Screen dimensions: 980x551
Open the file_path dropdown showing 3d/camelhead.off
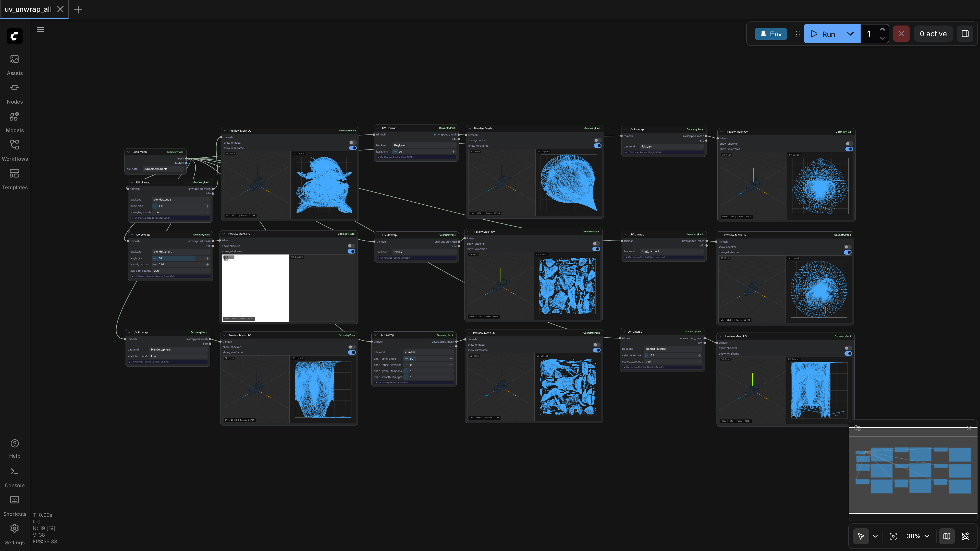coord(163,169)
